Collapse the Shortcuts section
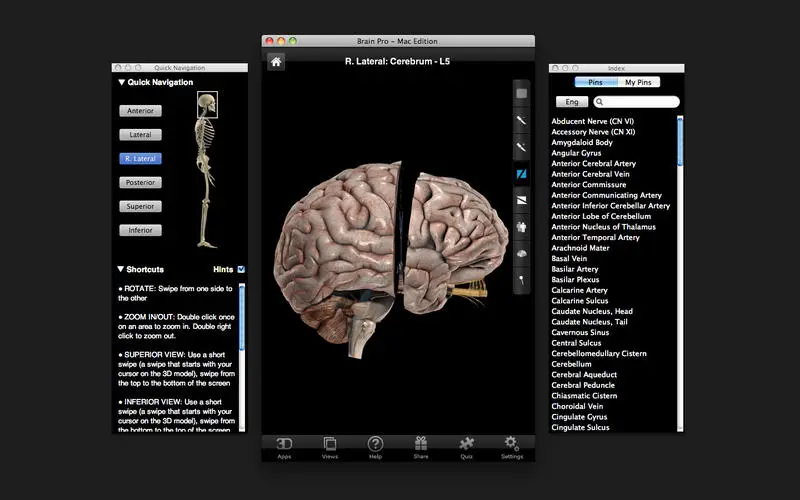This screenshot has height=500, width=800. 120,269
